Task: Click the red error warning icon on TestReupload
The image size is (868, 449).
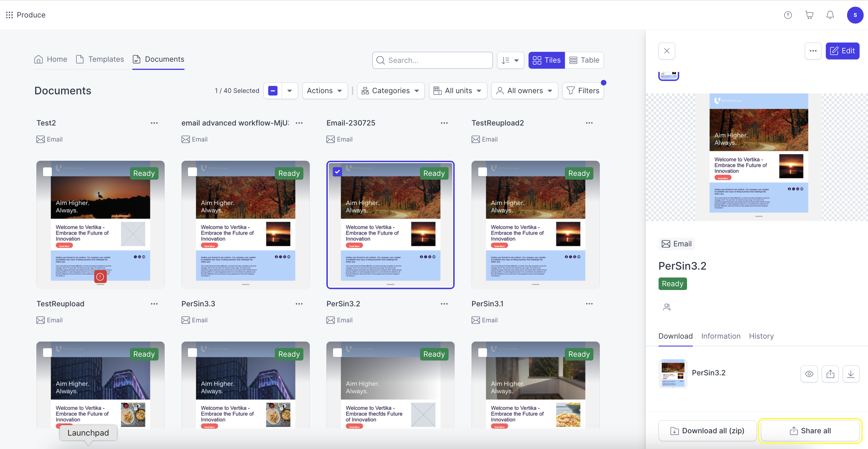Action: (100, 277)
